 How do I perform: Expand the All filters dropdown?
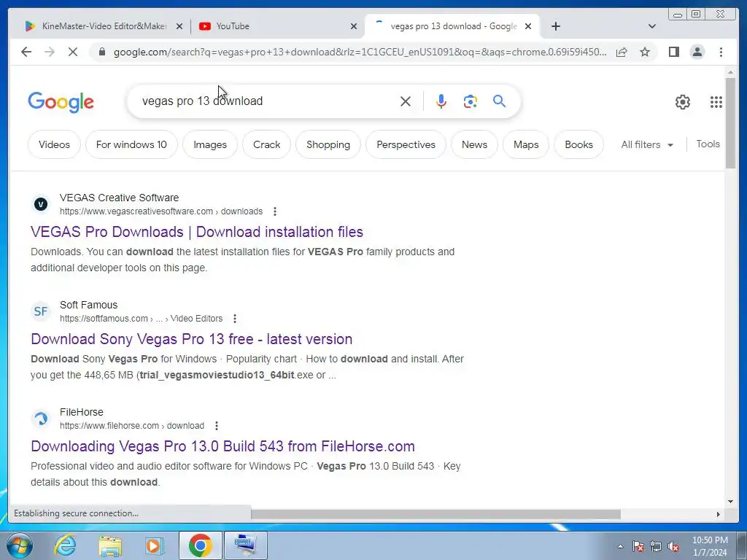pyautogui.click(x=647, y=145)
